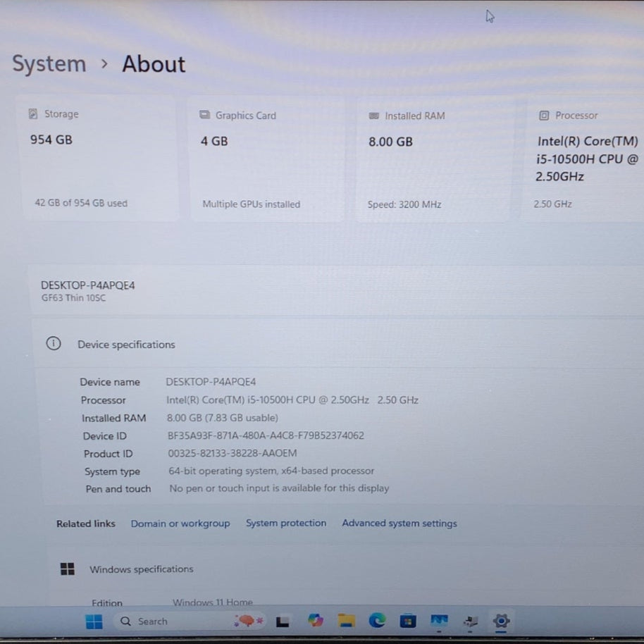Collapse the Device specifications section
Viewport: 644px width, 644px height.
(338, 344)
